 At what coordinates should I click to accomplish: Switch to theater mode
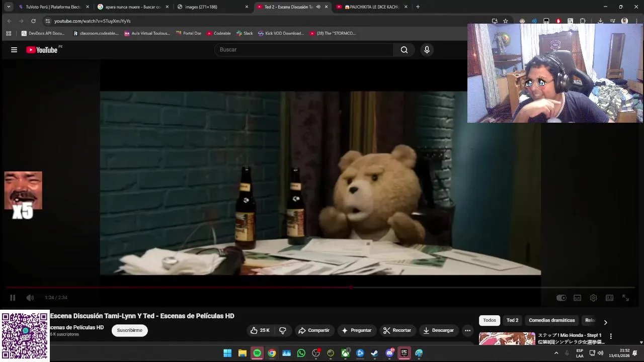point(610,298)
